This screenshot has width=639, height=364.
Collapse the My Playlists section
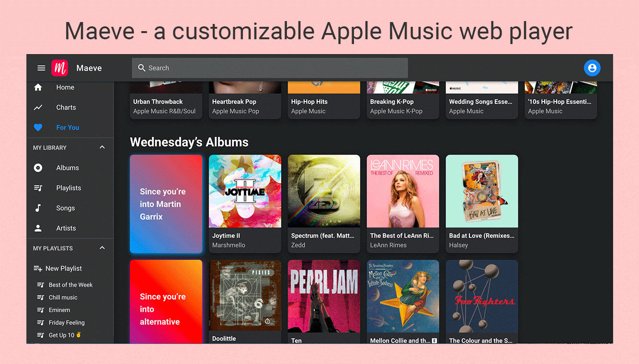click(102, 248)
